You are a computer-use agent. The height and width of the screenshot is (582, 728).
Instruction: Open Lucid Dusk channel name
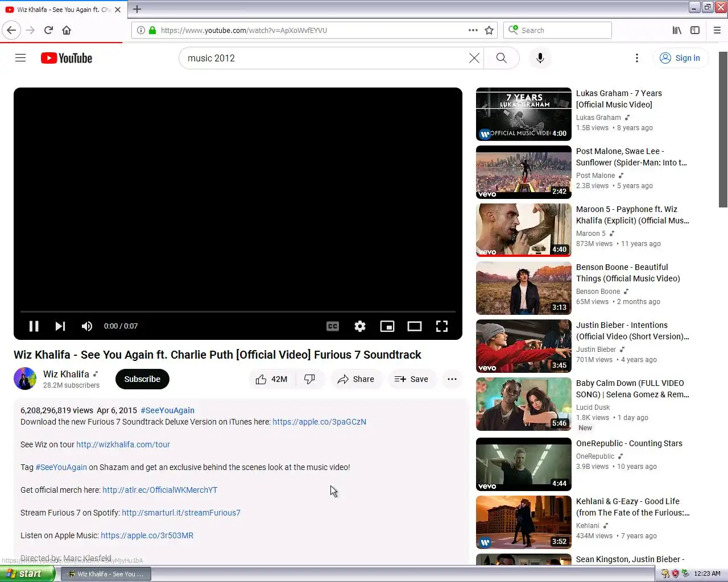click(x=593, y=408)
